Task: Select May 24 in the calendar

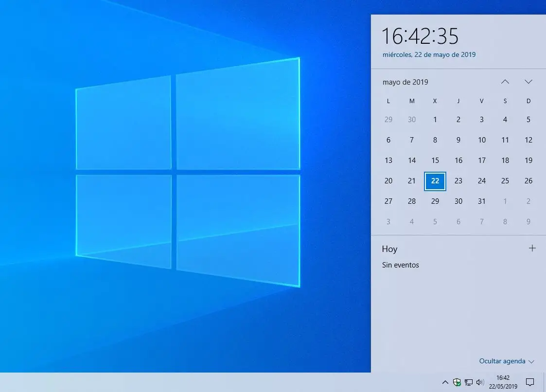Action: [482, 181]
